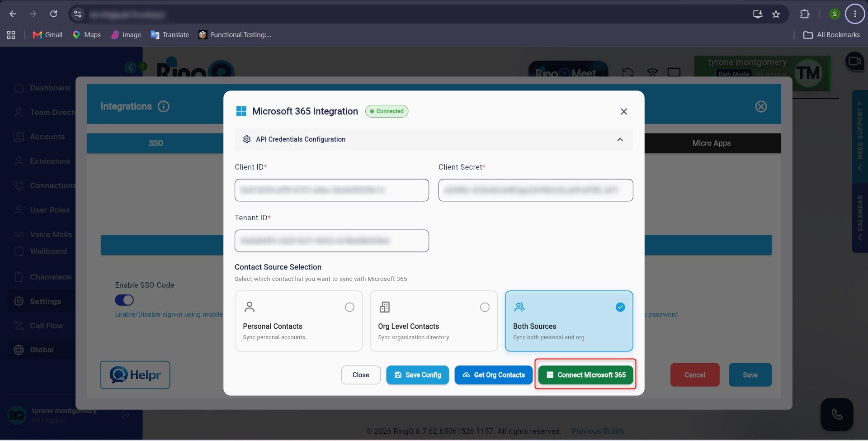The height and width of the screenshot is (441, 868).
Task: Open the Translate bookmark
Action: pyautogui.click(x=170, y=35)
